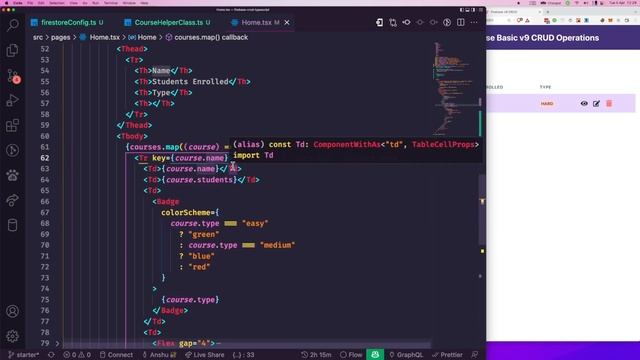
Task: Click Flow in the status bar
Action: pyautogui.click(x=351, y=355)
